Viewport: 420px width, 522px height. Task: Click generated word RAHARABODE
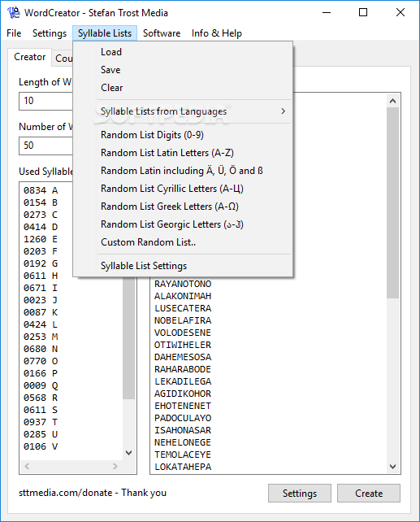point(183,369)
